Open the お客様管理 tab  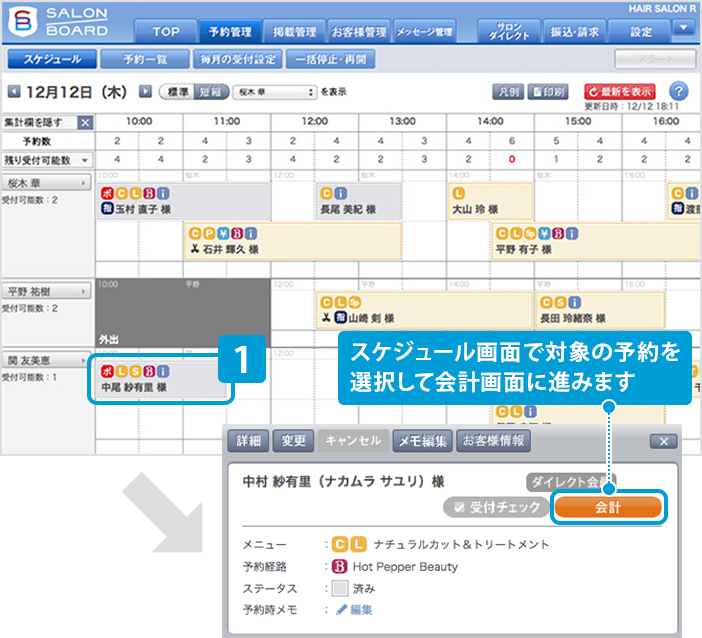click(359, 31)
